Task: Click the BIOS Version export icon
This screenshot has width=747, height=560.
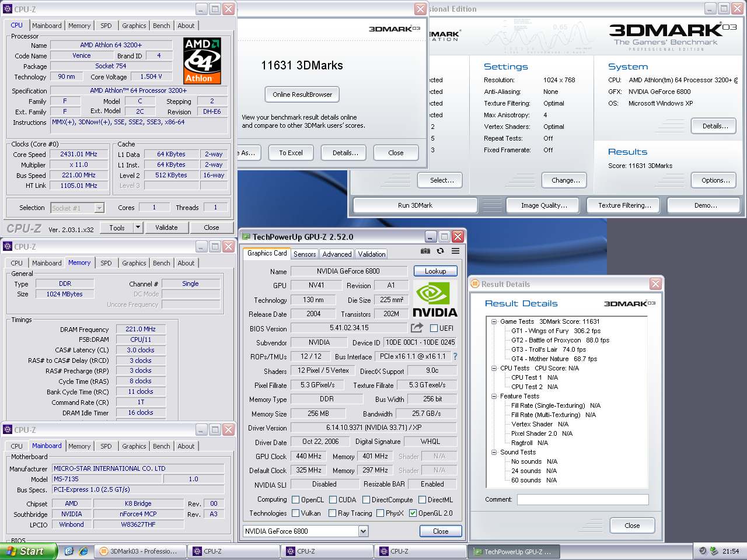Action: tap(417, 328)
